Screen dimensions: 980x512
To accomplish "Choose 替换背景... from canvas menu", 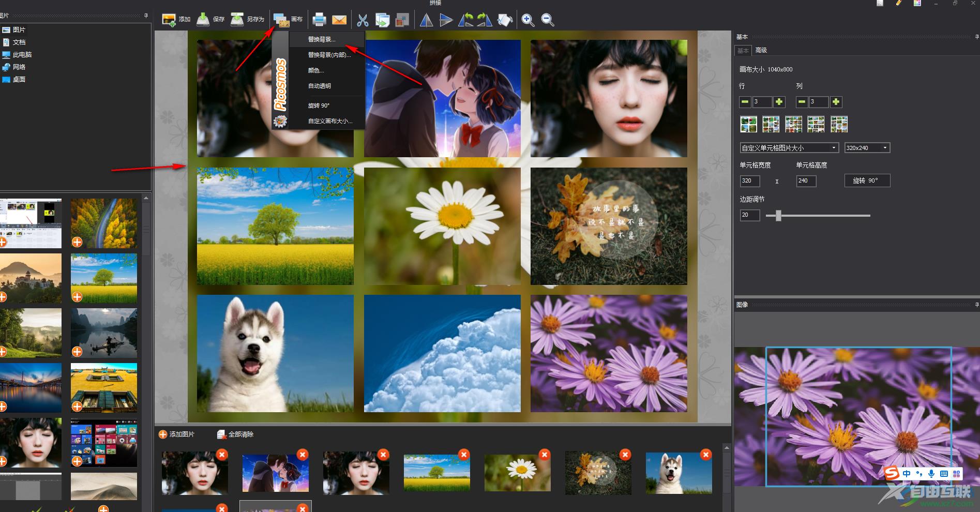I will tap(327, 39).
